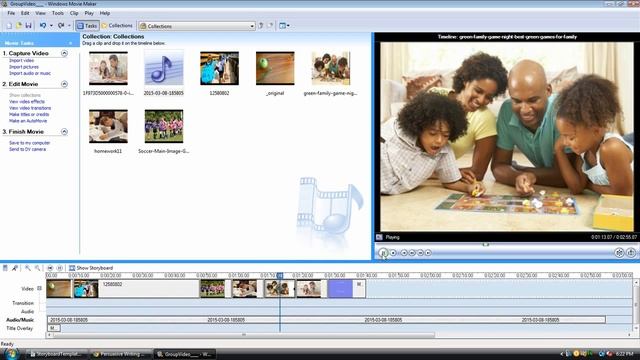The height and width of the screenshot is (360, 640).
Task: Save the project using the floppy icon
Action: click(28, 26)
